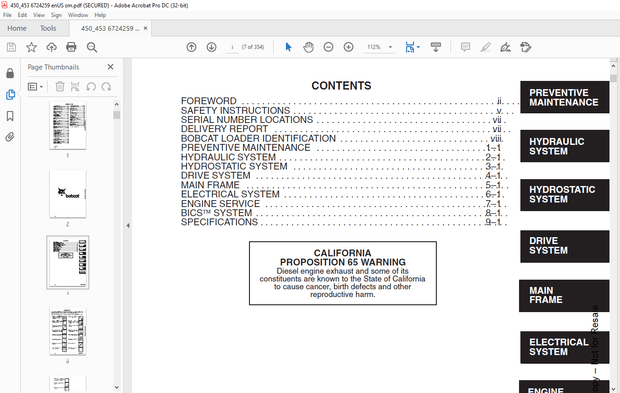Image resolution: width=620 pixels, height=393 pixels.
Task: Go to the next page arrow
Action: (x=212, y=47)
